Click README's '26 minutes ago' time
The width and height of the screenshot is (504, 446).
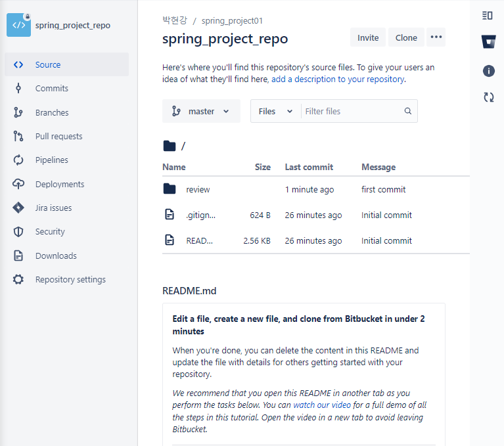tap(313, 241)
